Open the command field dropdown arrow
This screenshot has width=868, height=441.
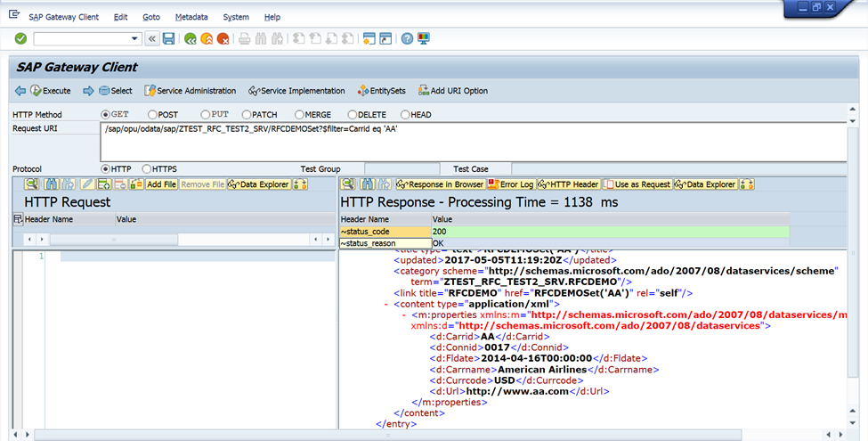[x=134, y=39]
